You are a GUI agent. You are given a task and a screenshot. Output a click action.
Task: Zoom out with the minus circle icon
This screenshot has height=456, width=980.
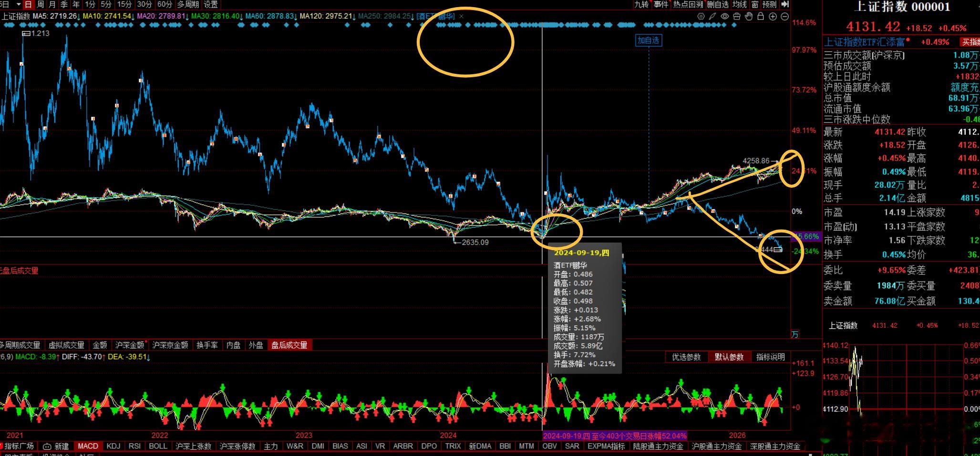(784, 16)
